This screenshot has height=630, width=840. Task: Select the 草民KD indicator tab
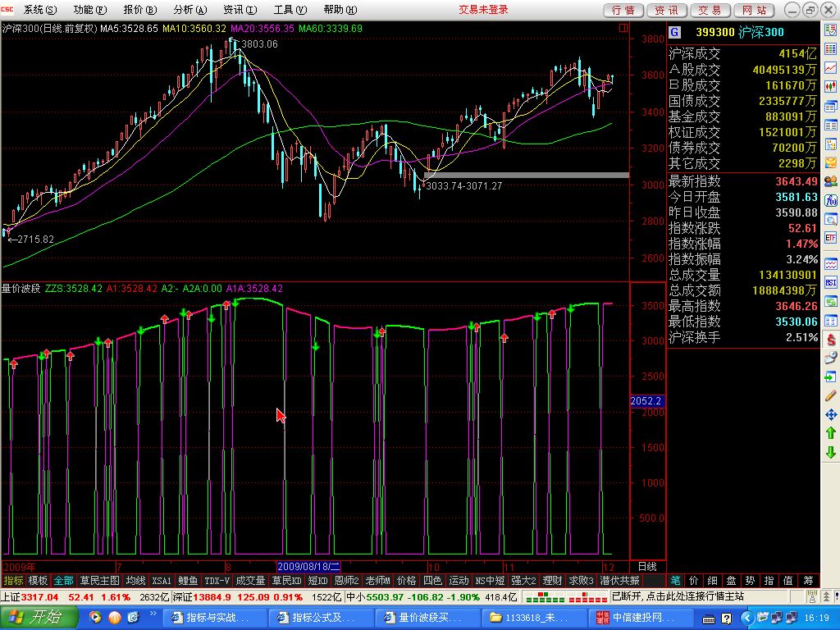[x=286, y=581]
